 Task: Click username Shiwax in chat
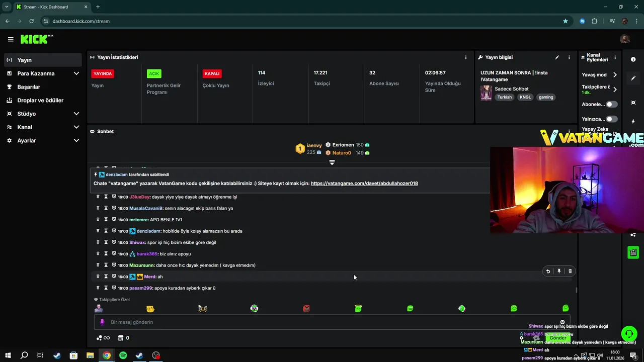tap(137, 242)
